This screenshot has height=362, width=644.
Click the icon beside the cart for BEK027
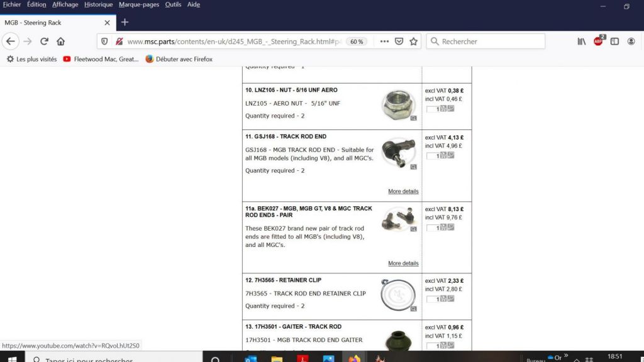[451, 227]
